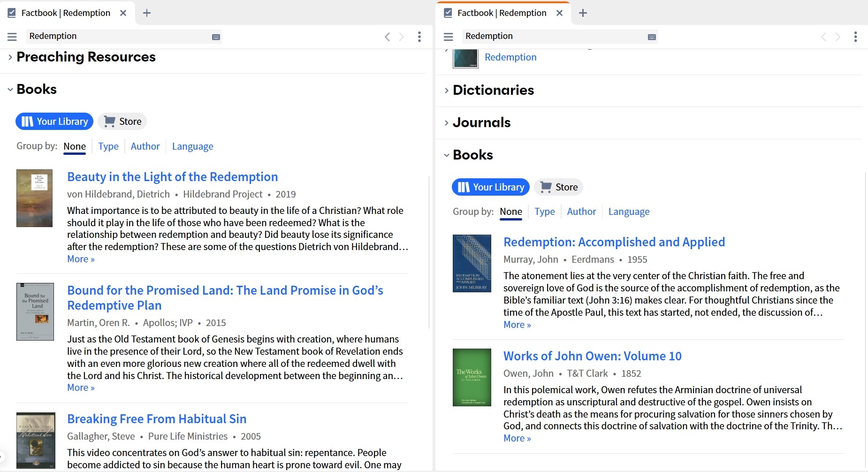Click 'More »' under Beauty in the Light of the Redemption
The height and width of the screenshot is (472, 868).
(x=81, y=259)
